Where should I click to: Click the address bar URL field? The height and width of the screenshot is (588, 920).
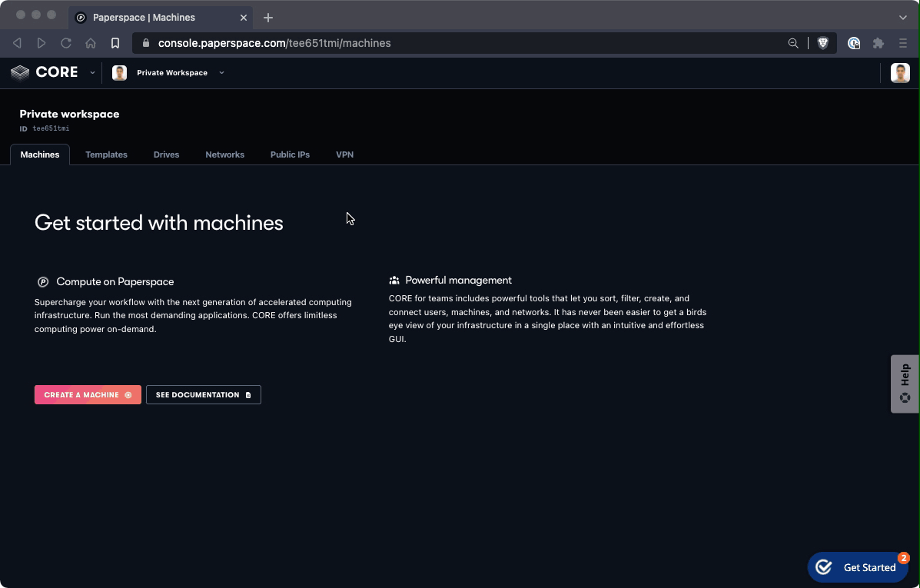tap(457, 43)
